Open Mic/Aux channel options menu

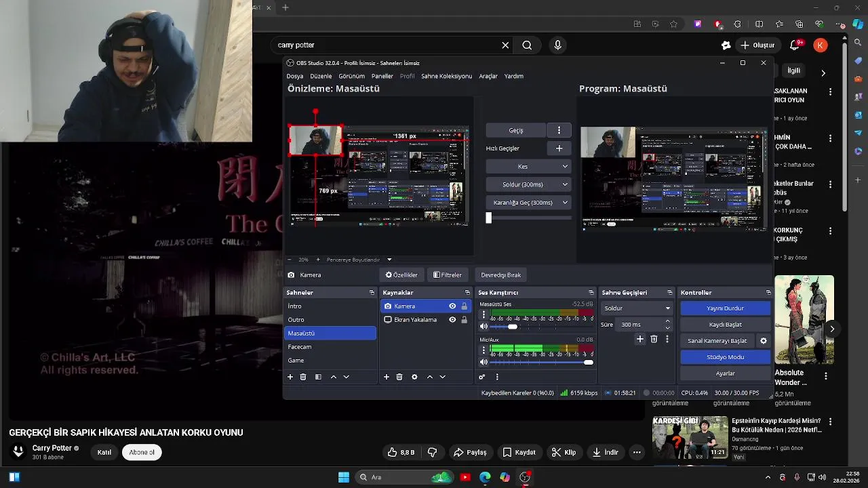click(x=484, y=350)
